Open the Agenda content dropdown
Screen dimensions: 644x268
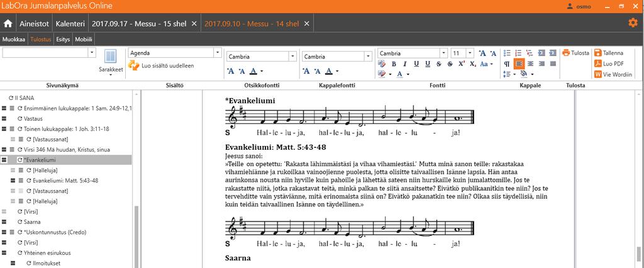(217, 53)
